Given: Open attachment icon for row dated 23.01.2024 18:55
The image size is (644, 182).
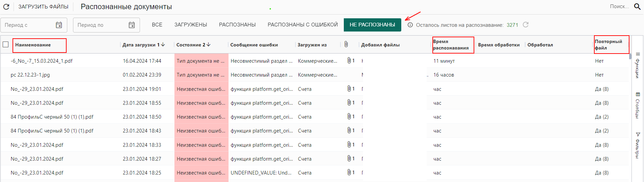Looking at the screenshot, I should click(x=349, y=102).
